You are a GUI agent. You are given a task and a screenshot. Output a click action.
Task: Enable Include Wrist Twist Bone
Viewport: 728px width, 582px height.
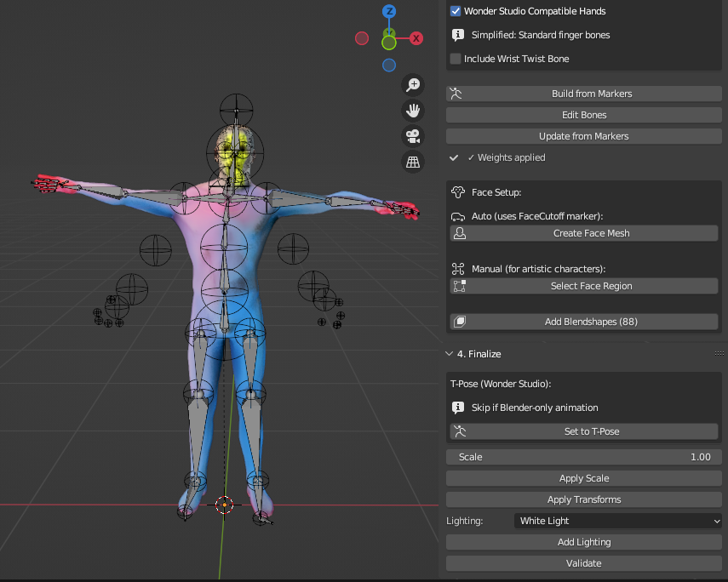[456, 59]
